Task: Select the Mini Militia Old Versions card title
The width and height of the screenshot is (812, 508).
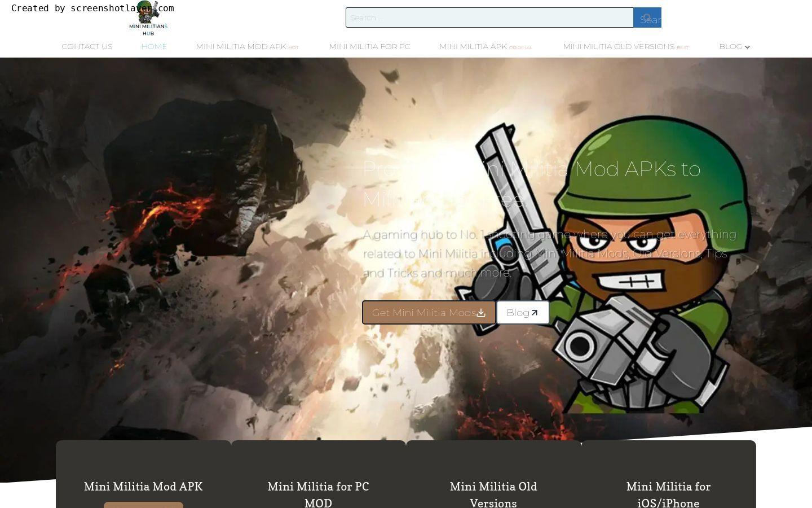Action: (x=493, y=494)
